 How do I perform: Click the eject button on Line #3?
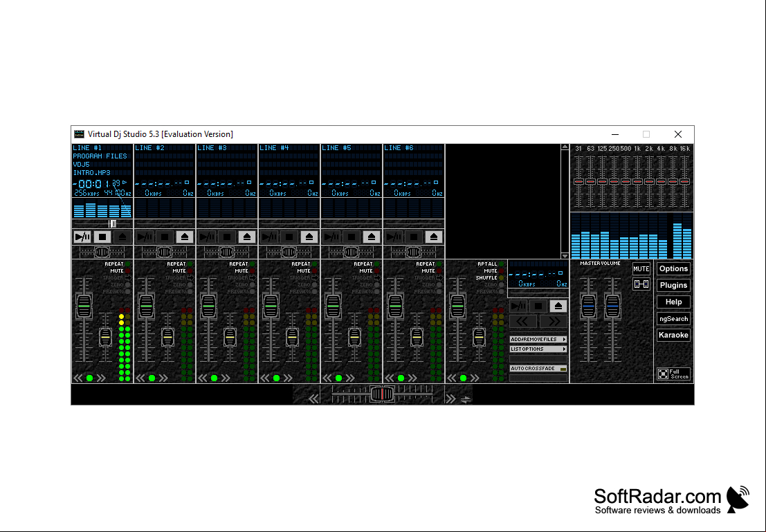coord(247,237)
